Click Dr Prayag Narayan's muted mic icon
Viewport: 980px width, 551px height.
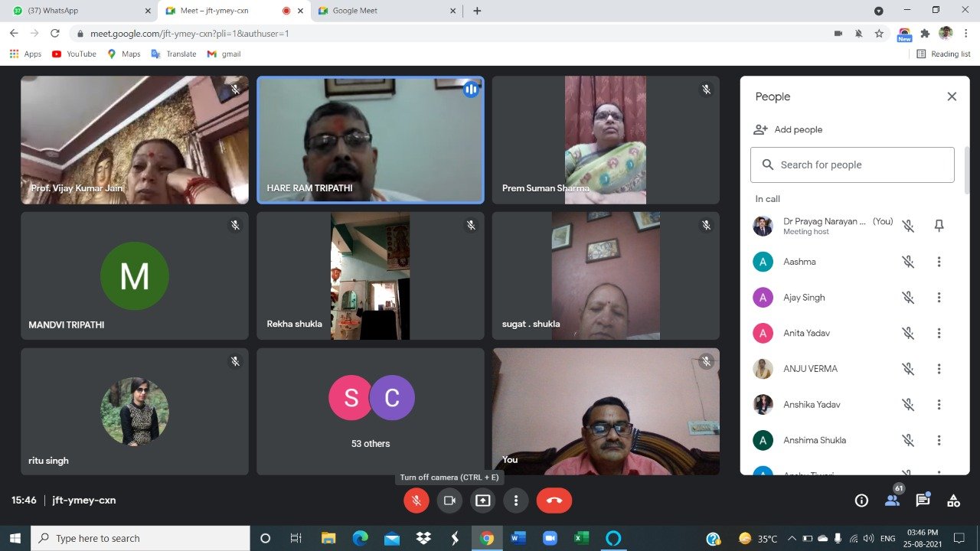click(908, 226)
